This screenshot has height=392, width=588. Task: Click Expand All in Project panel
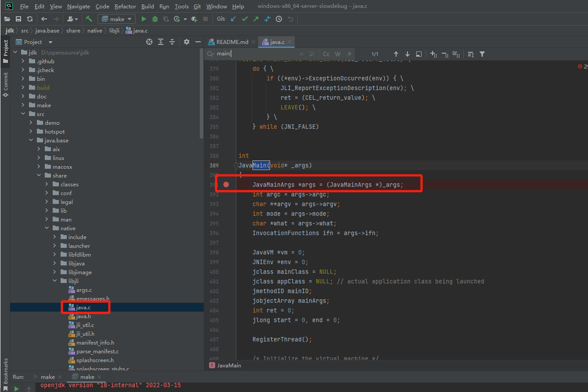161,42
